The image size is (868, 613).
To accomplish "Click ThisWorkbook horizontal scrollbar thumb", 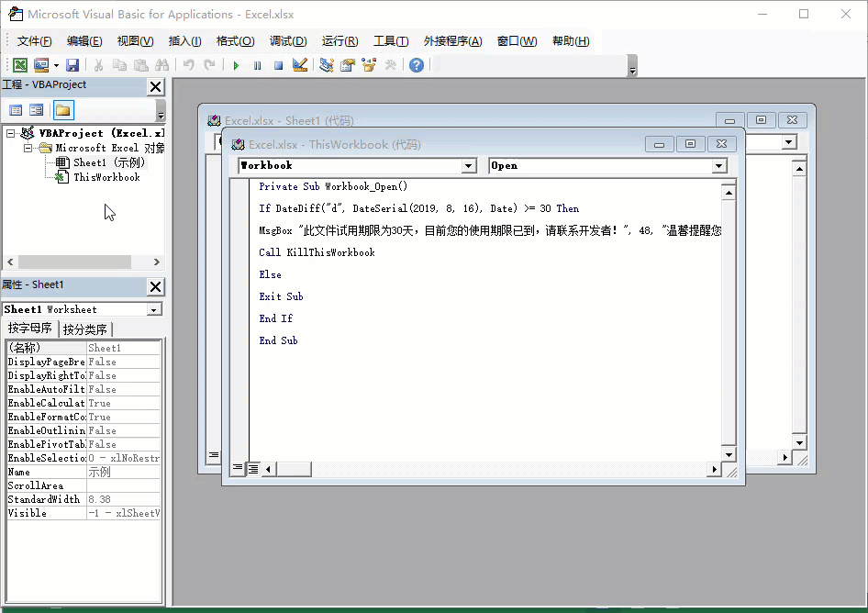I will coord(294,469).
